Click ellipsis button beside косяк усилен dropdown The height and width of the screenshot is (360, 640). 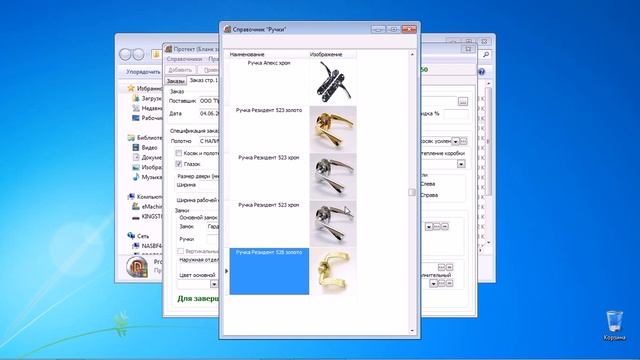point(464,141)
